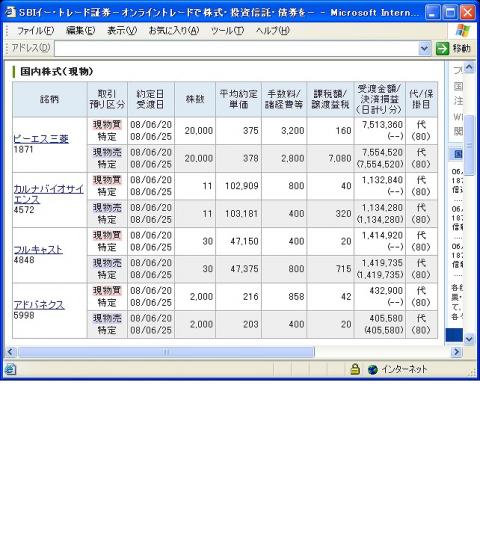Open the アドバネクス stock link
Image resolution: width=480 pixels, height=554 pixels.
[x=39, y=305]
